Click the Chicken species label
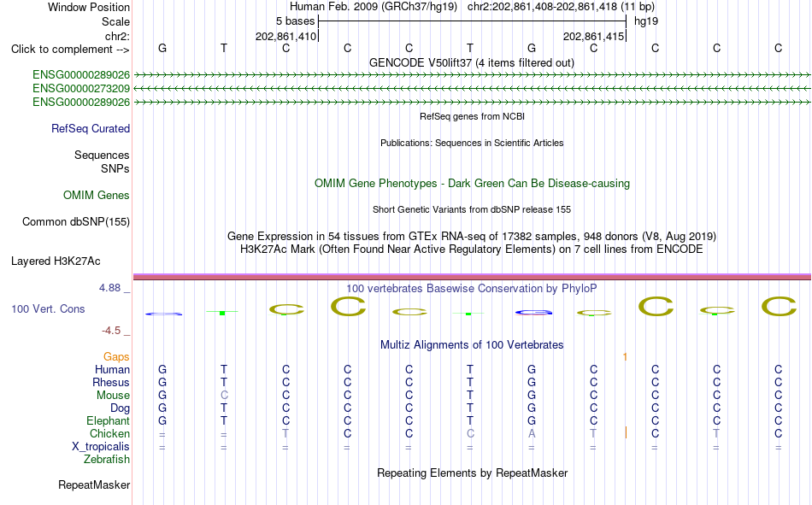Viewport: 812px width, 505px height. [109, 433]
